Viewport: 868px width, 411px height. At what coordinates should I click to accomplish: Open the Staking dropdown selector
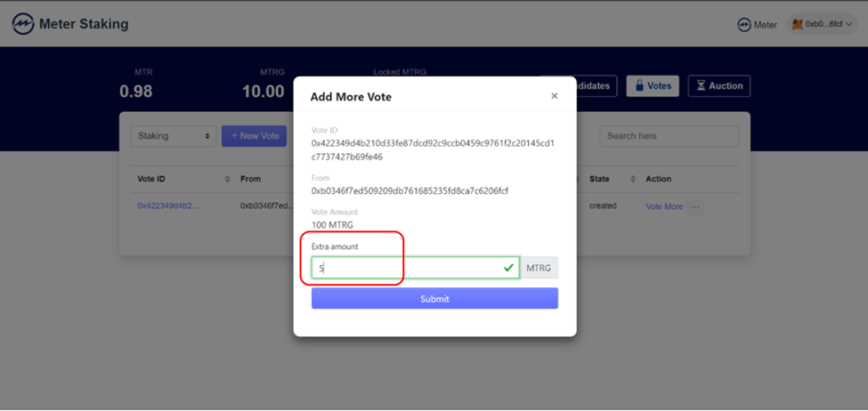pos(174,136)
